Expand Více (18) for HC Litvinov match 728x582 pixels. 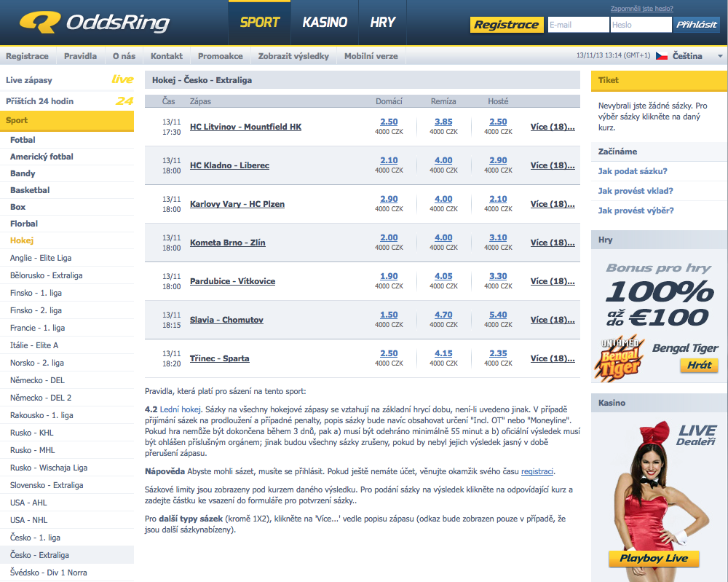click(552, 127)
